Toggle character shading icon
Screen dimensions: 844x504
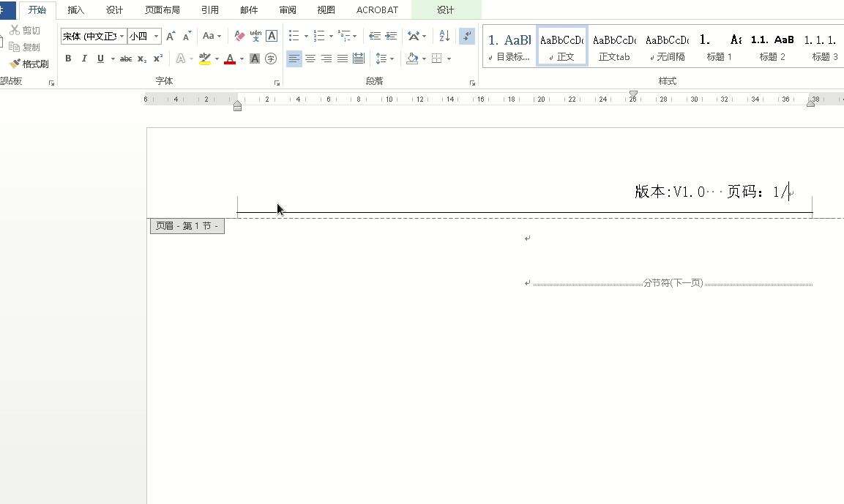click(255, 58)
